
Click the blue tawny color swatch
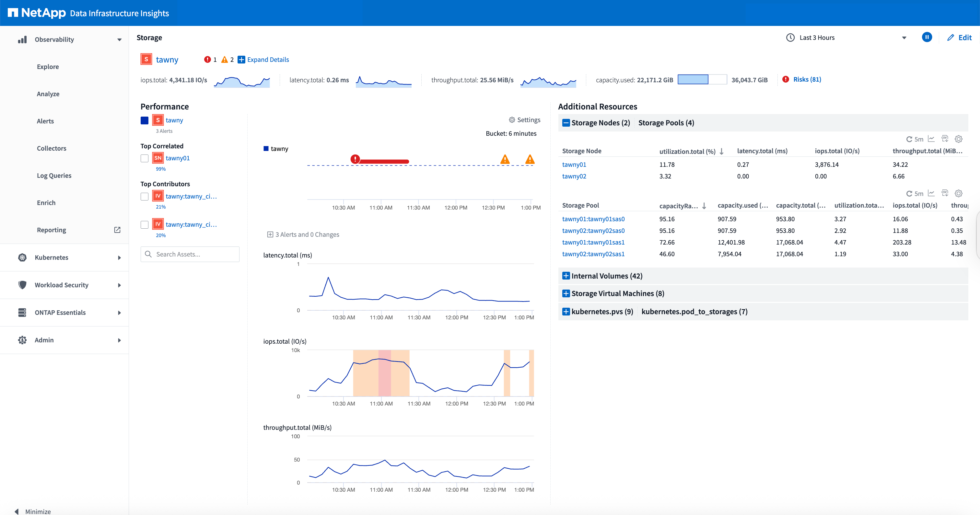coord(145,120)
